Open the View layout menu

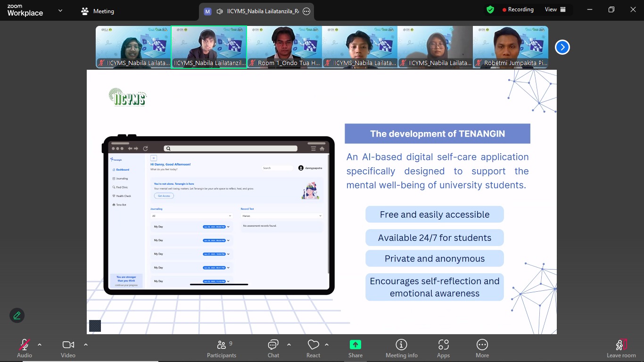(555, 9)
